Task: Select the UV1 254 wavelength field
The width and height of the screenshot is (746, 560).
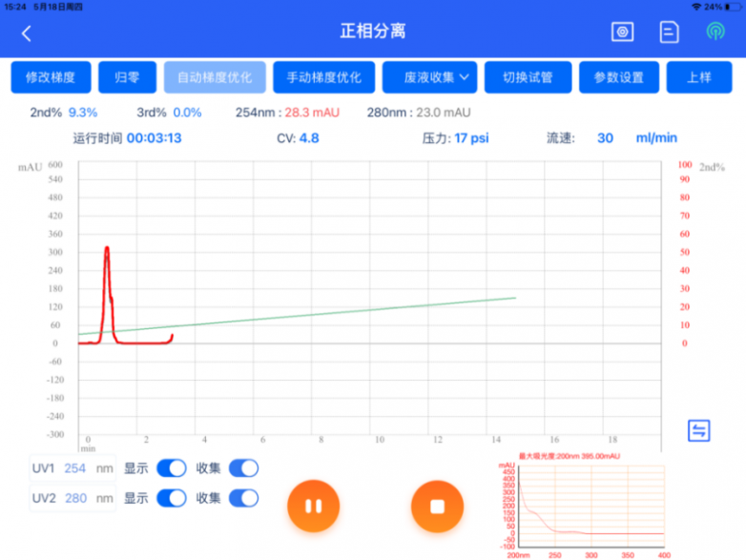Action: tap(75, 468)
